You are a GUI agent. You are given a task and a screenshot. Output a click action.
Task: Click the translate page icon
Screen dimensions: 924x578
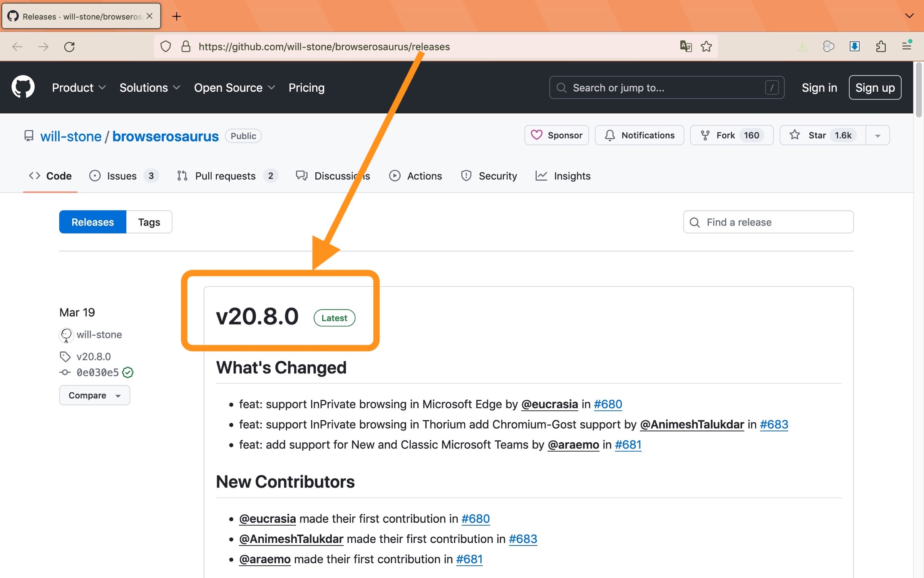(x=686, y=47)
